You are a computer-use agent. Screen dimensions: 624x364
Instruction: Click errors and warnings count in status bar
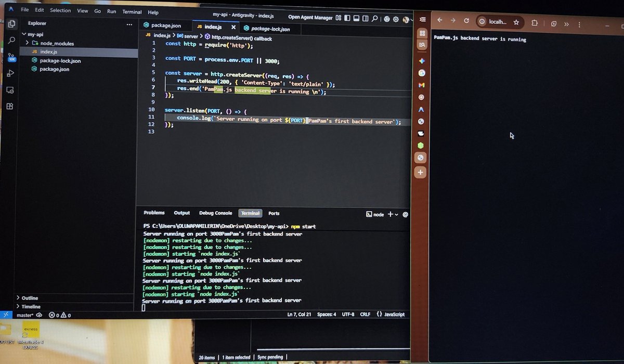(x=60, y=315)
